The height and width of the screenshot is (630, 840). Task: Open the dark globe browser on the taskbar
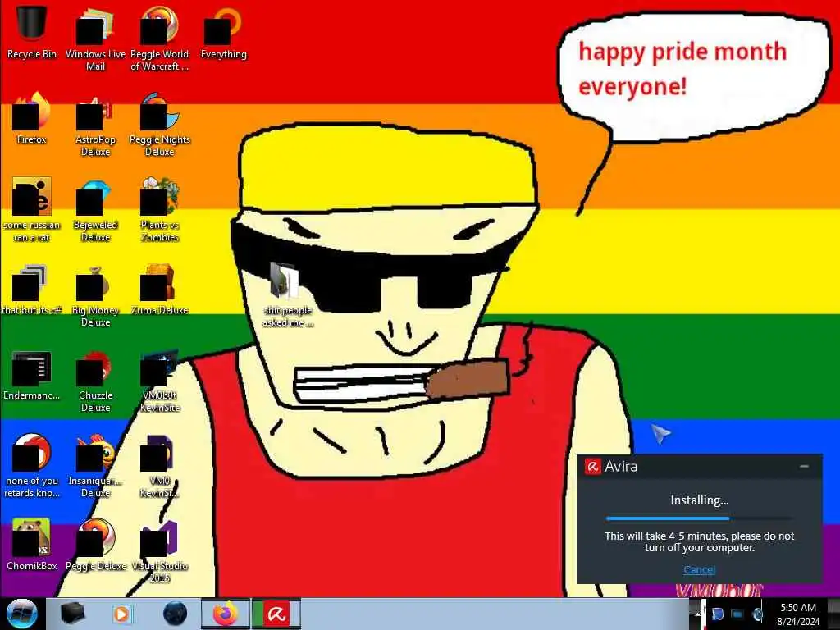click(176, 614)
